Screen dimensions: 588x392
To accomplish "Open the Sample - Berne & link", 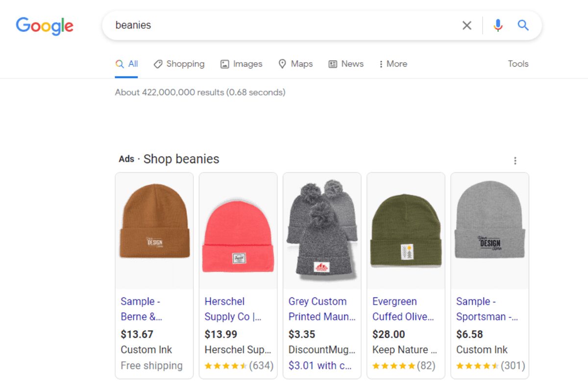I will coord(142,309).
